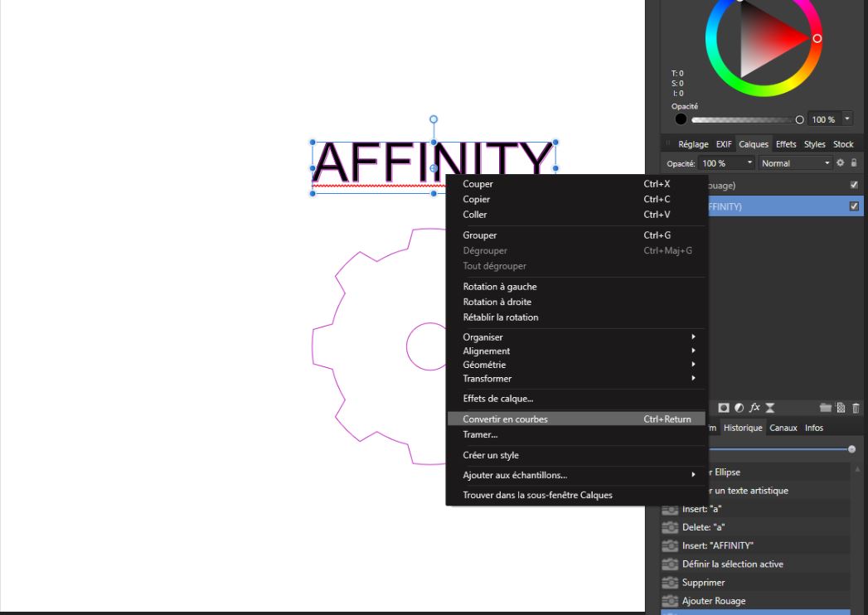Select Trouver dans la sous-fenêtre Calques

(575, 495)
